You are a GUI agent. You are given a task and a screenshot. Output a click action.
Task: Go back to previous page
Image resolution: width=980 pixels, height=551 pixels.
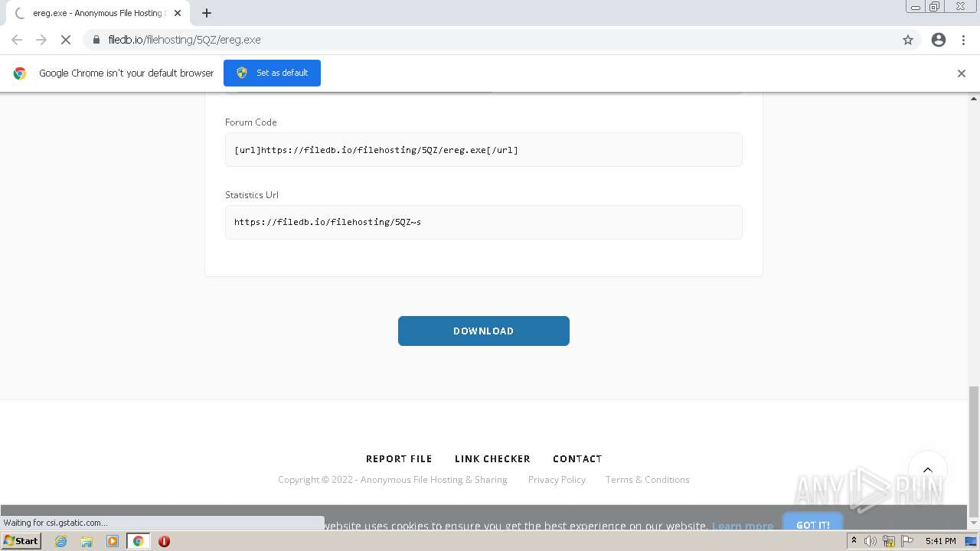(x=17, y=40)
